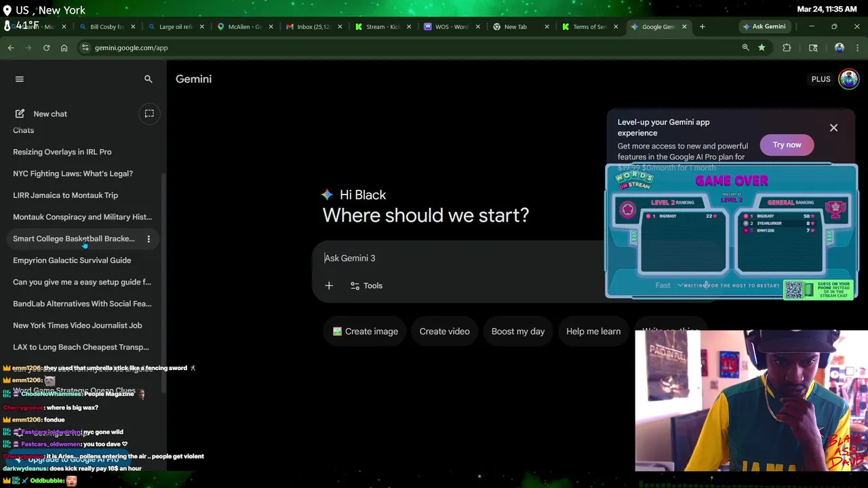The height and width of the screenshot is (488, 868).
Task: Click the QR code in Words on Stream overlay
Action: click(x=793, y=289)
